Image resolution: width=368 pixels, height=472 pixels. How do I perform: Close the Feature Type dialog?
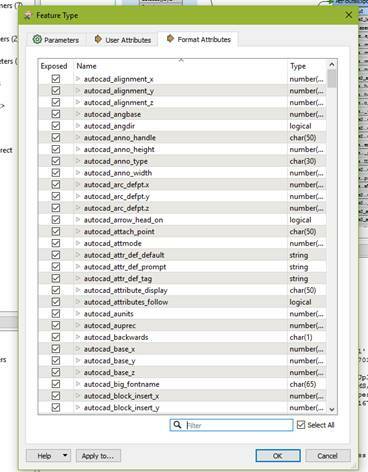349,15
